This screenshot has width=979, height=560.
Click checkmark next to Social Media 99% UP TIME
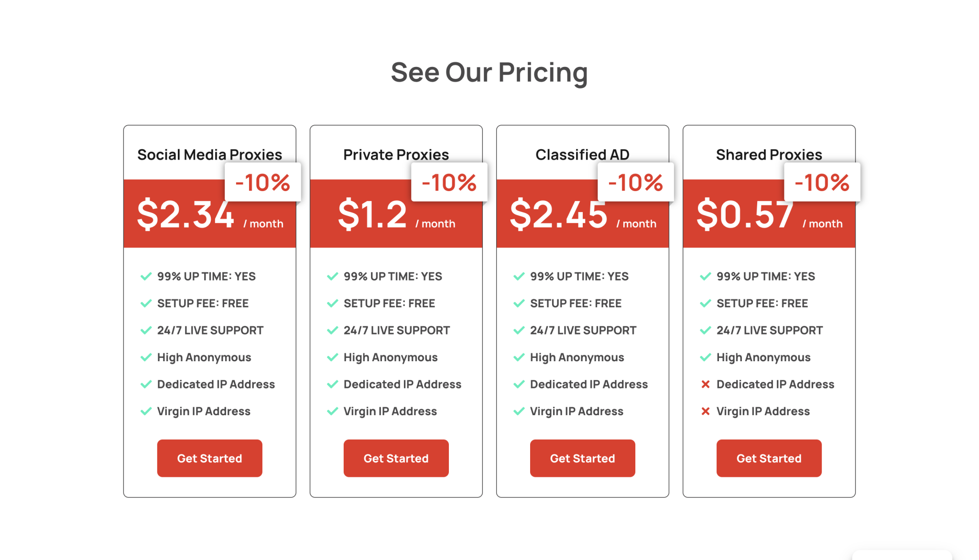pos(146,276)
